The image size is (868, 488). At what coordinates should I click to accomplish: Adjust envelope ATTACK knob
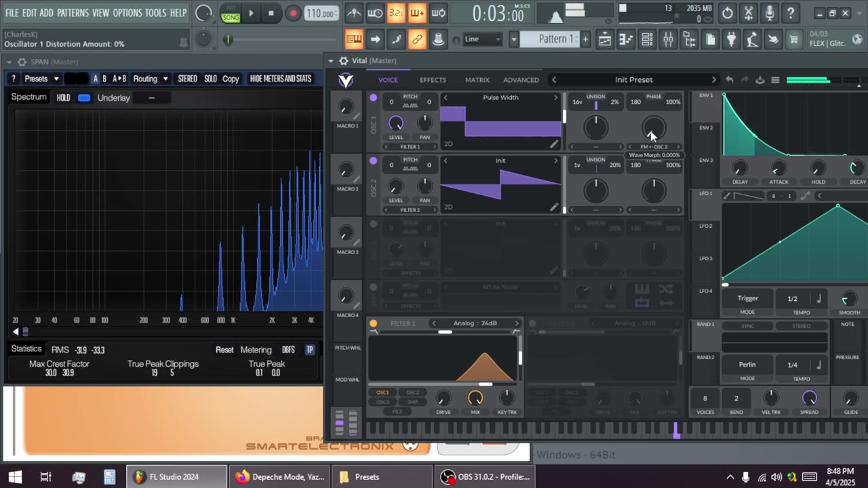[x=778, y=167]
